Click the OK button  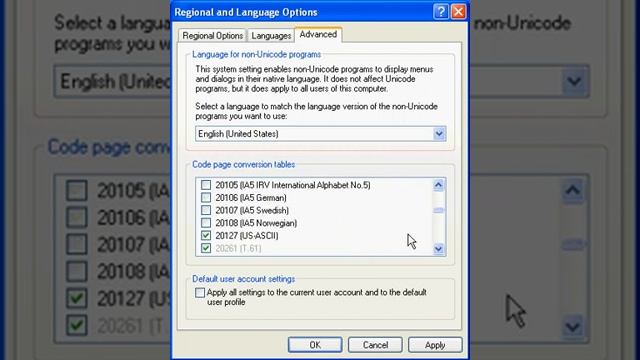(315, 345)
